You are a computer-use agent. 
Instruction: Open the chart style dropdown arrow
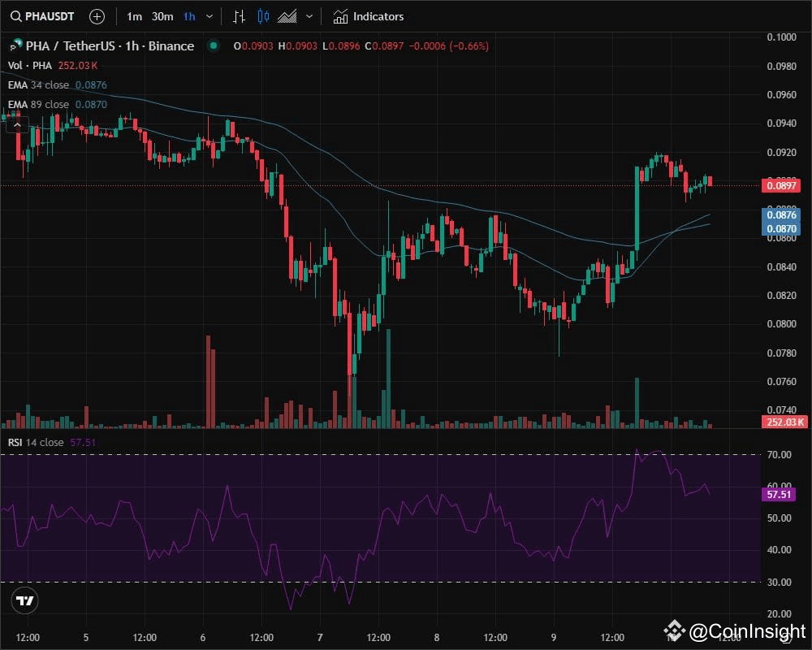coord(309,15)
